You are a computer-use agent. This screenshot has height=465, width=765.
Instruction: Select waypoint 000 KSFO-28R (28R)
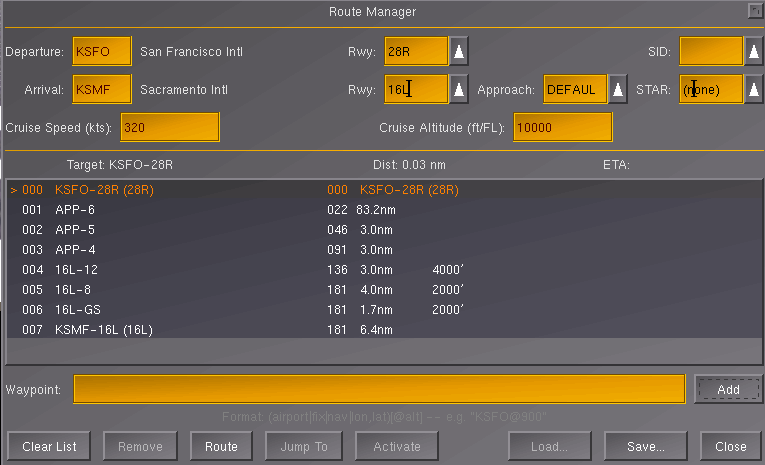coord(384,190)
